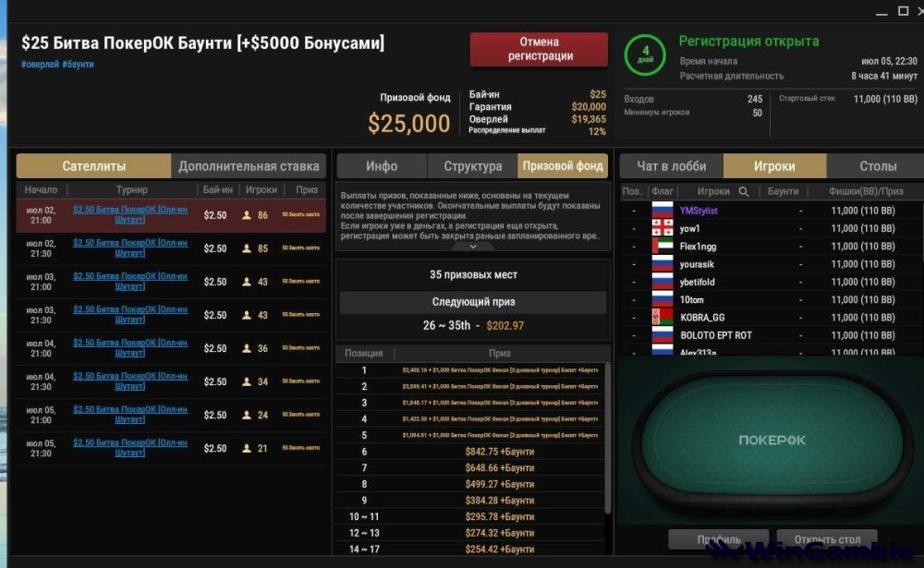The width and height of the screenshot is (924, 568).
Task: Click the ПОКЕРОК table preview image
Action: 771,440
